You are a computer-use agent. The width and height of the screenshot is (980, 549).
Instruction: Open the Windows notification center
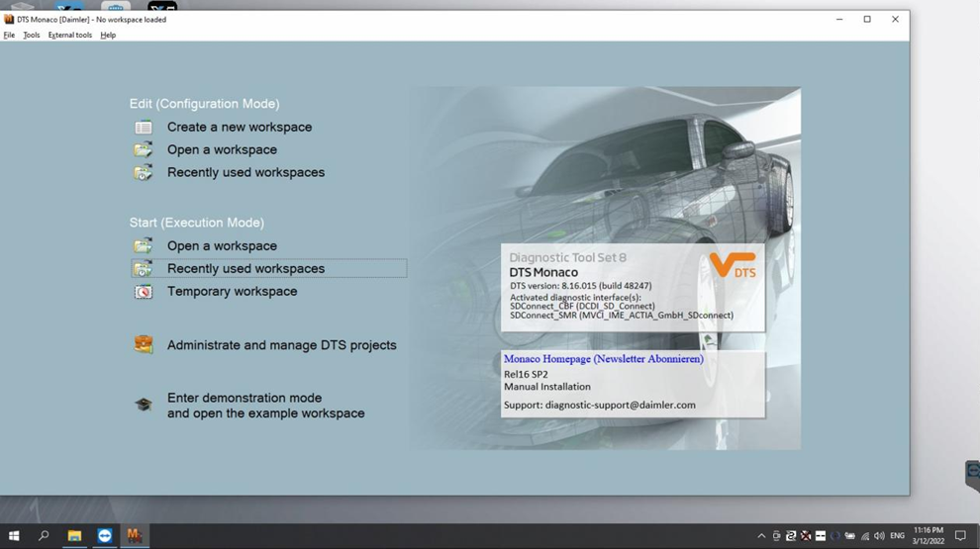coord(960,536)
